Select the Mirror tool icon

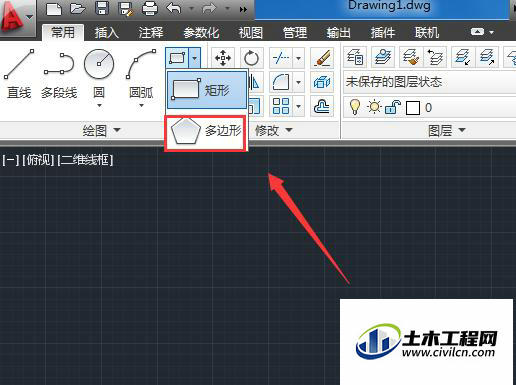tap(255, 82)
